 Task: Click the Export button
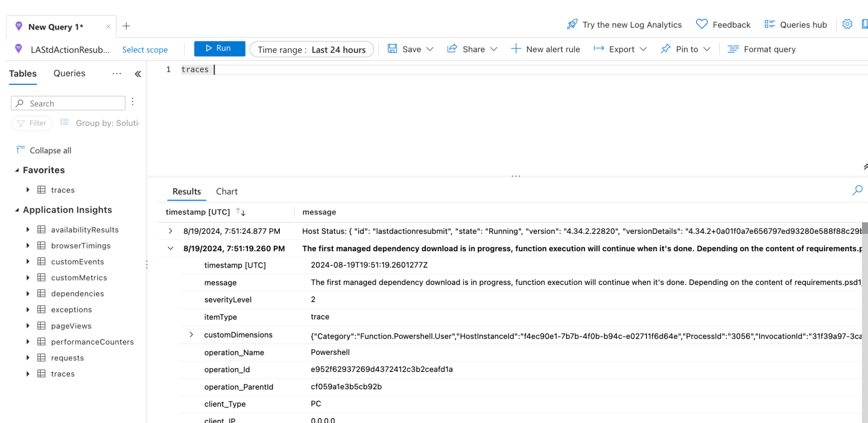coord(614,49)
